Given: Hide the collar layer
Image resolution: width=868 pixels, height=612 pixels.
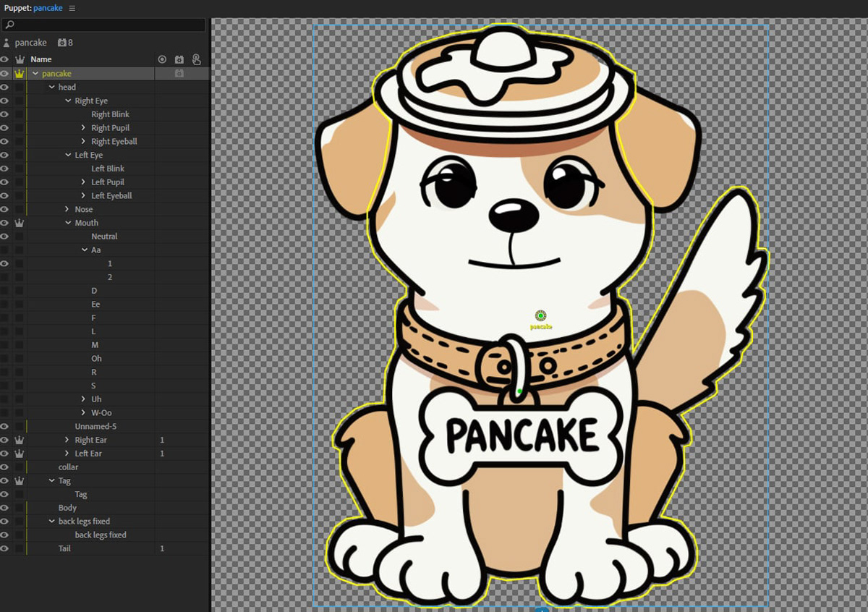Looking at the screenshot, I should (4, 467).
